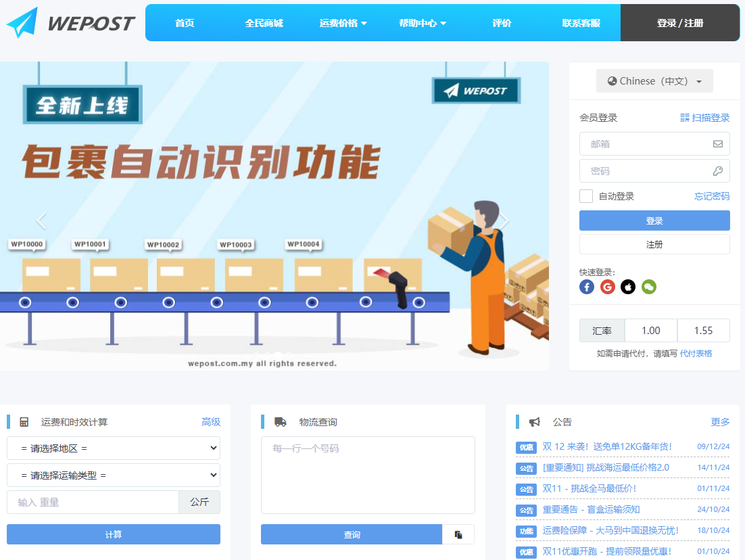Click the blue 登录 button
The image size is (745, 560).
(654, 220)
